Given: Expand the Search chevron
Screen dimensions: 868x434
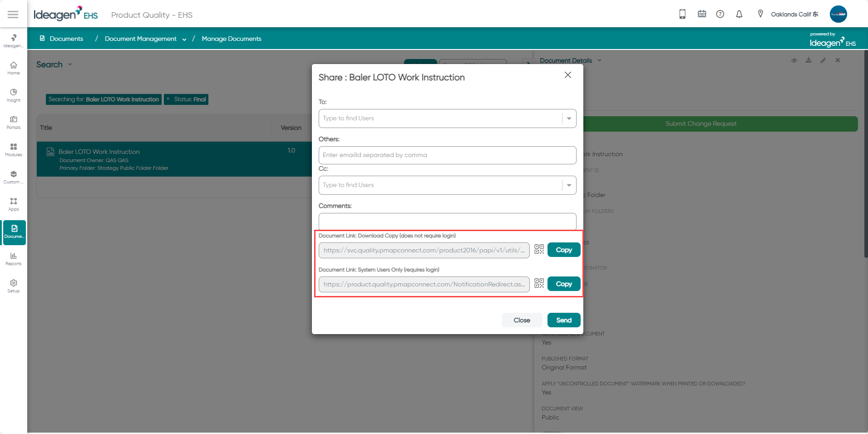Looking at the screenshot, I should (x=70, y=64).
